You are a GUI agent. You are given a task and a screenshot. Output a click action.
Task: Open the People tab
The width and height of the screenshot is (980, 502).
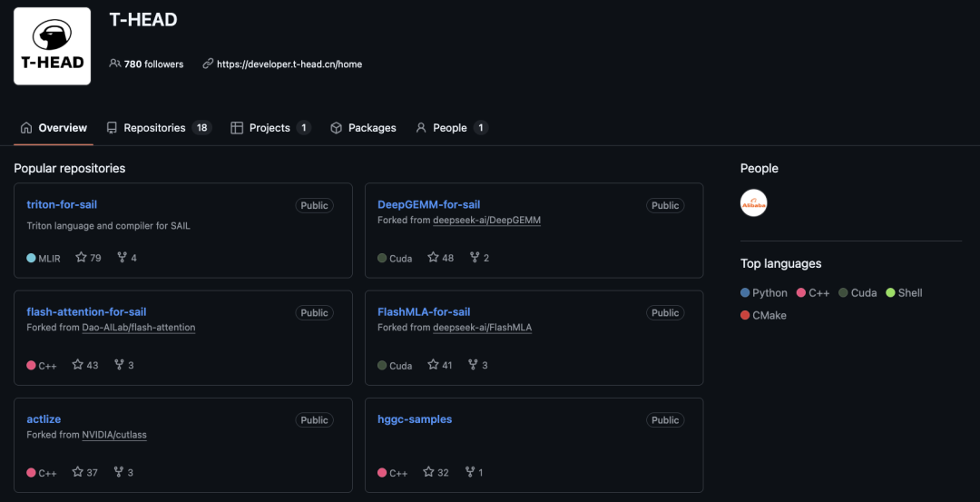point(452,128)
